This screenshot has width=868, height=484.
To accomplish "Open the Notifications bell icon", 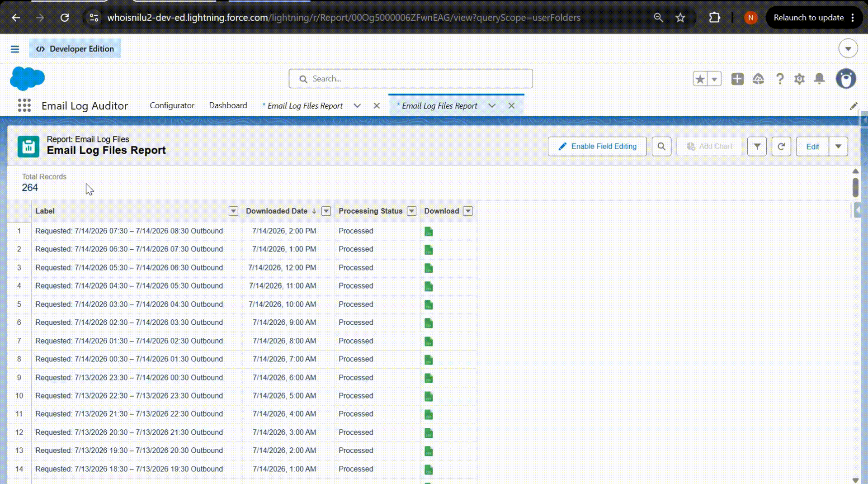I will click(x=819, y=79).
